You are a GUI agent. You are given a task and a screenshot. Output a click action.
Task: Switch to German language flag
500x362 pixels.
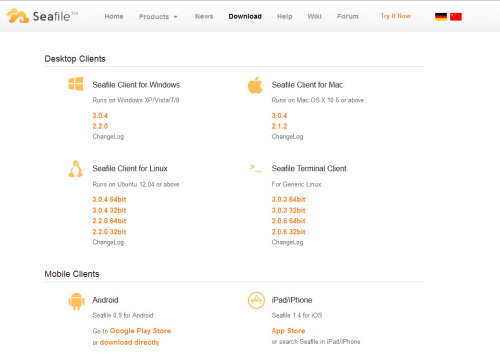pyautogui.click(x=441, y=16)
